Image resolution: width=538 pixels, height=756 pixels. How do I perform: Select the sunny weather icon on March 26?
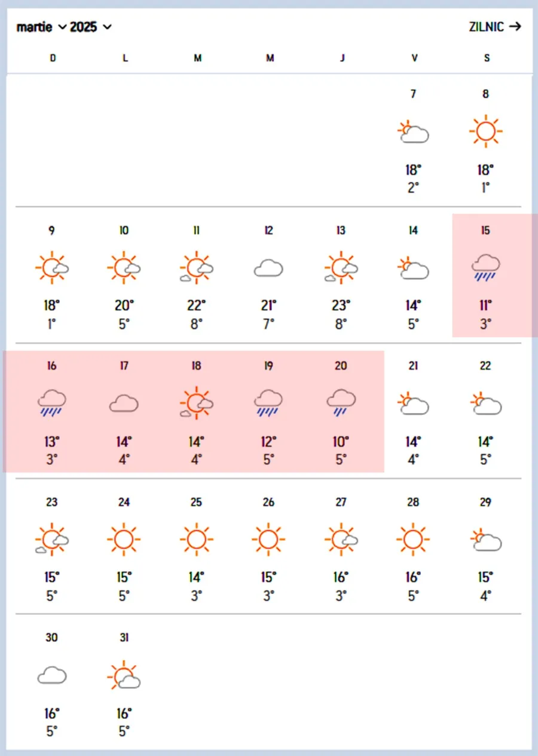pos(268,538)
